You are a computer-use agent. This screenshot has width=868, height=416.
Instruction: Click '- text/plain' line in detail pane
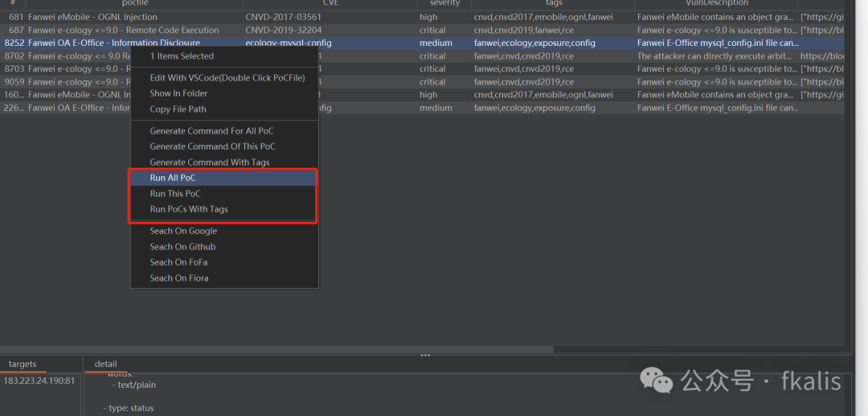click(x=133, y=385)
